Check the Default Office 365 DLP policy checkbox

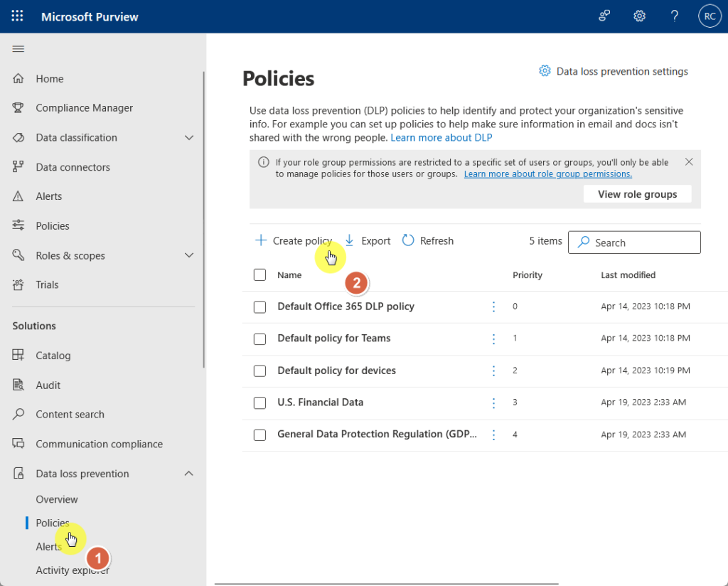(x=260, y=307)
